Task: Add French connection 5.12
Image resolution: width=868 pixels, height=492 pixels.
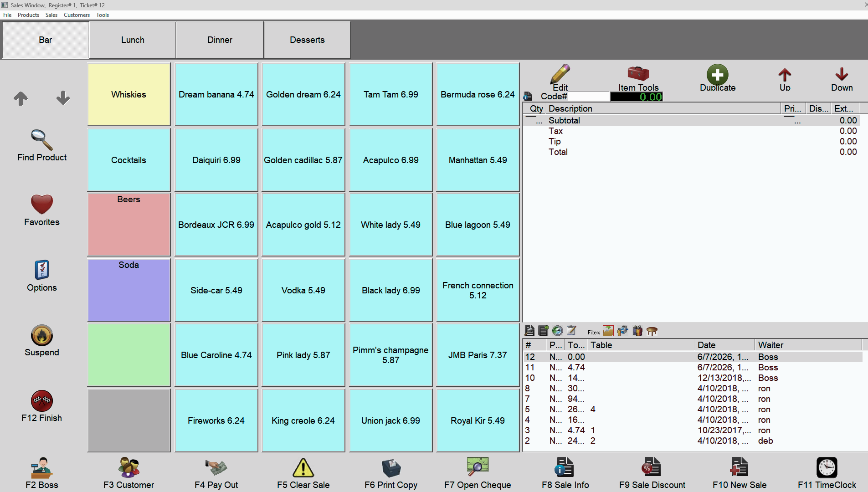Action: pyautogui.click(x=478, y=290)
